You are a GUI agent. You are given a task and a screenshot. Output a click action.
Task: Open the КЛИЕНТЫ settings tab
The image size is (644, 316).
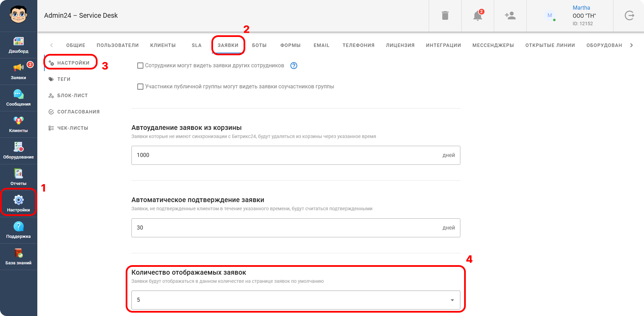163,45
